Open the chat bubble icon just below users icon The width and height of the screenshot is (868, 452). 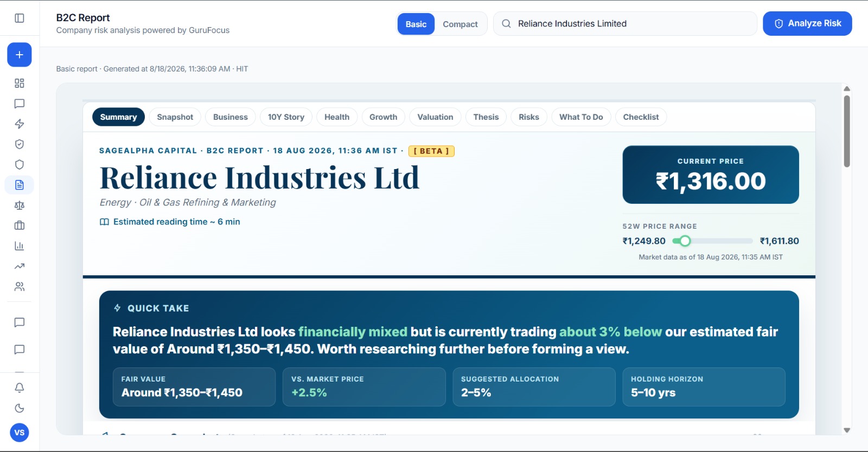20,322
